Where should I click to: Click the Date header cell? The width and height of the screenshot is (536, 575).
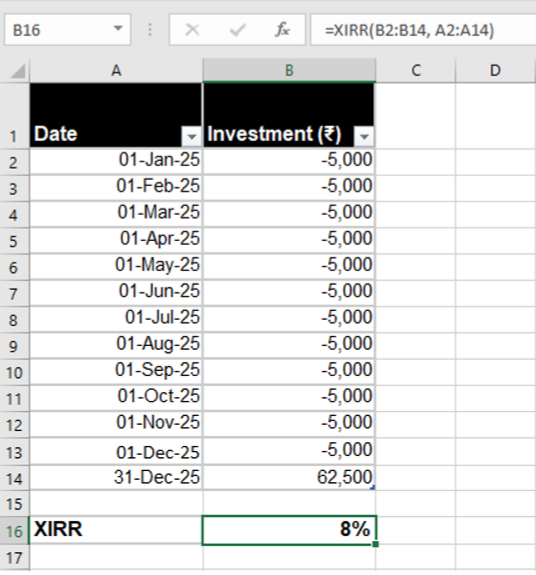point(116,116)
